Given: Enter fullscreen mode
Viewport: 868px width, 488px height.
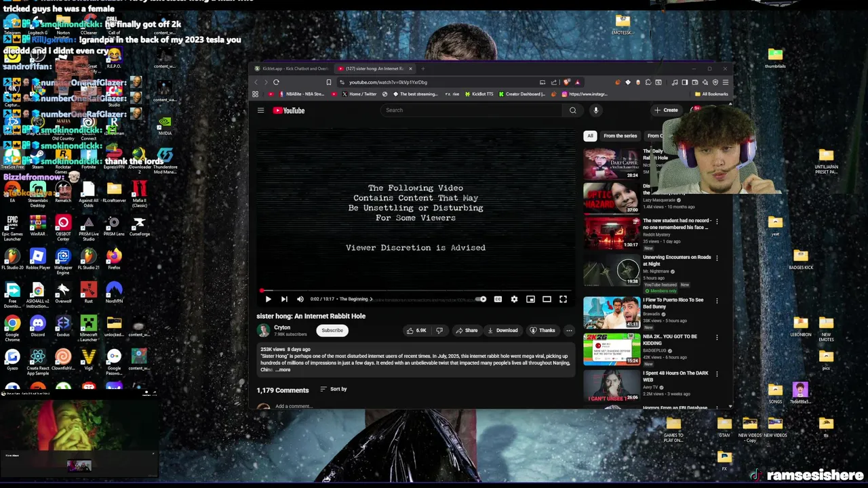Looking at the screenshot, I should coord(563,299).
